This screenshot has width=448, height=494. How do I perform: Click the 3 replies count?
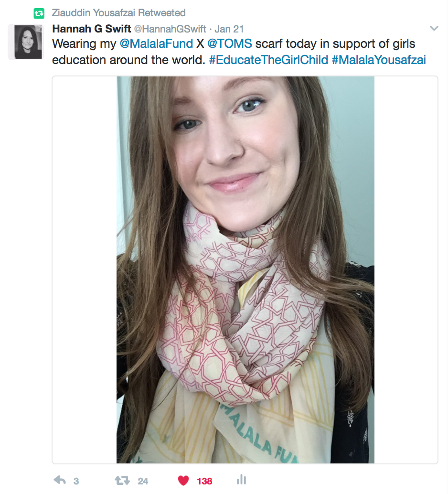click(76, 481)
